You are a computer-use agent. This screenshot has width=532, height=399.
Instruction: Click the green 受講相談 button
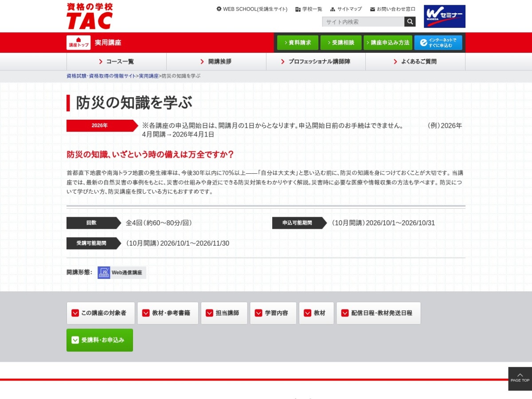coord(341,43)
